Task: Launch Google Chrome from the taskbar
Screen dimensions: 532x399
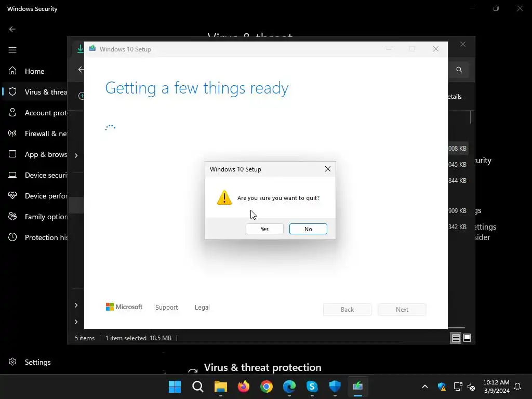Action: coord(267,387)
